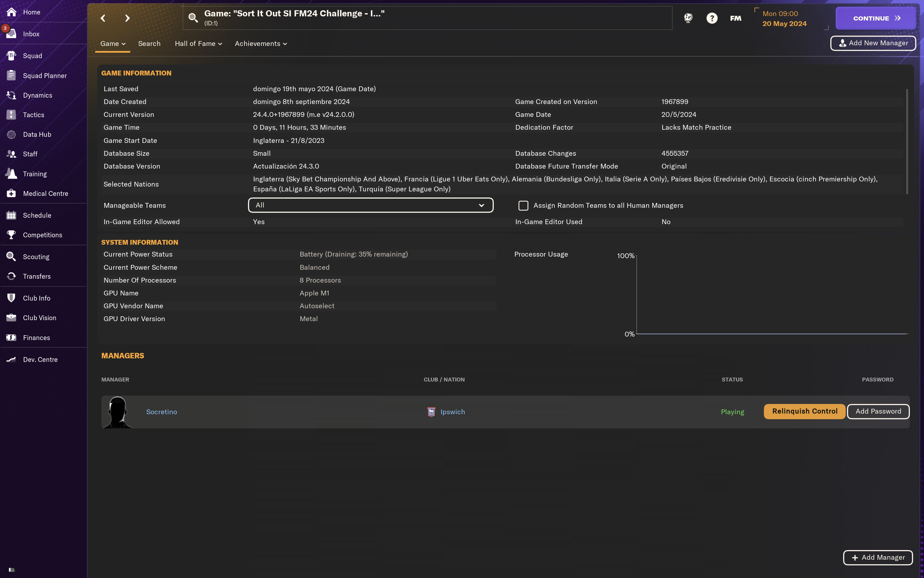This screenshot has height=578, width=924.
Task: Click Add Password button
Action: [x=878, y=411]
